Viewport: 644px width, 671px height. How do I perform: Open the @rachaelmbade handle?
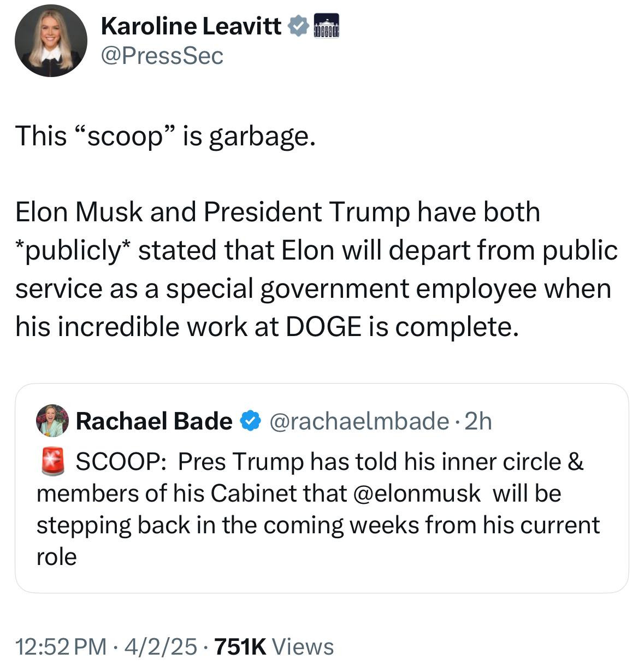coord(359,421)
